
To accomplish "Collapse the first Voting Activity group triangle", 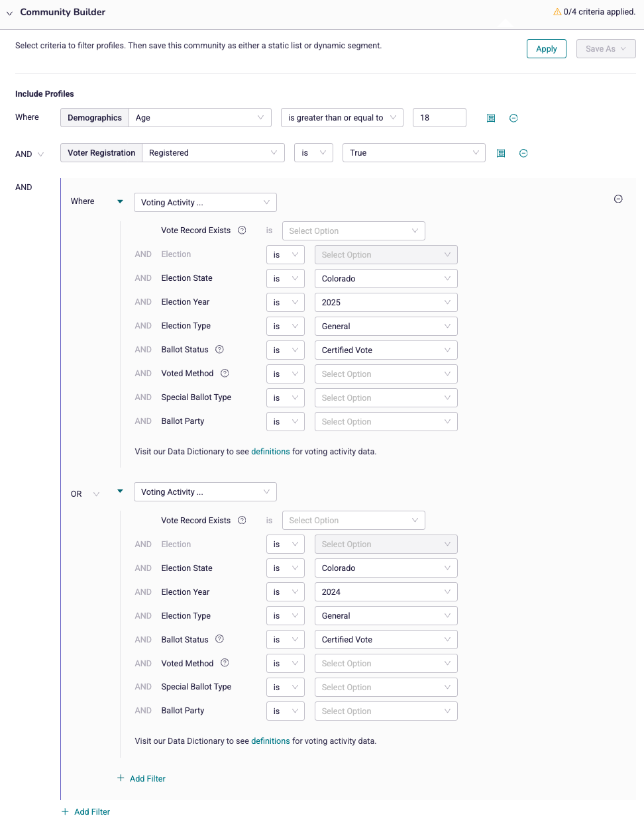I will (120, 201).
